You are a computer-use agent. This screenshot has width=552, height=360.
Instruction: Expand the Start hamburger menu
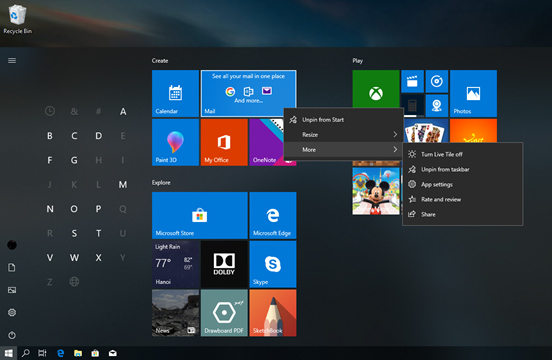12,61
